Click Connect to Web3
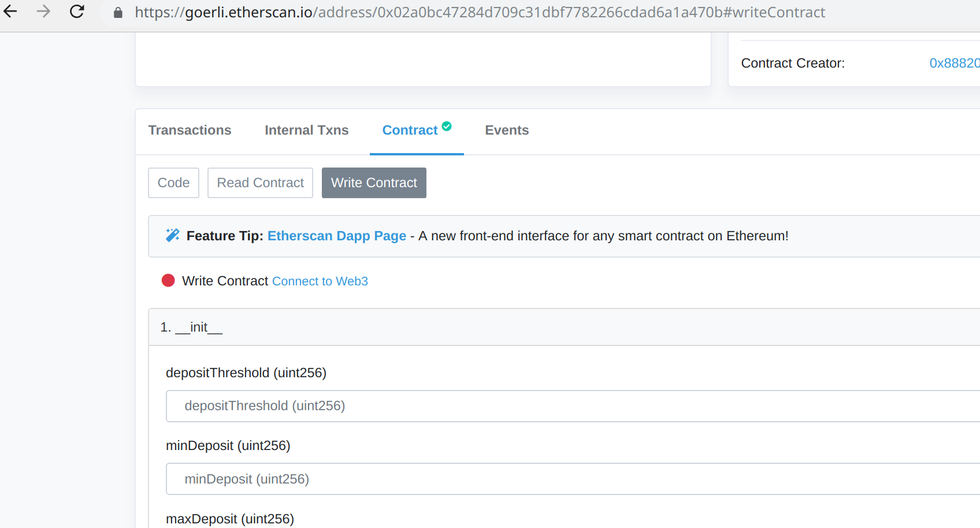This screenshot has width=980, height=528. [x=320, y=281]
